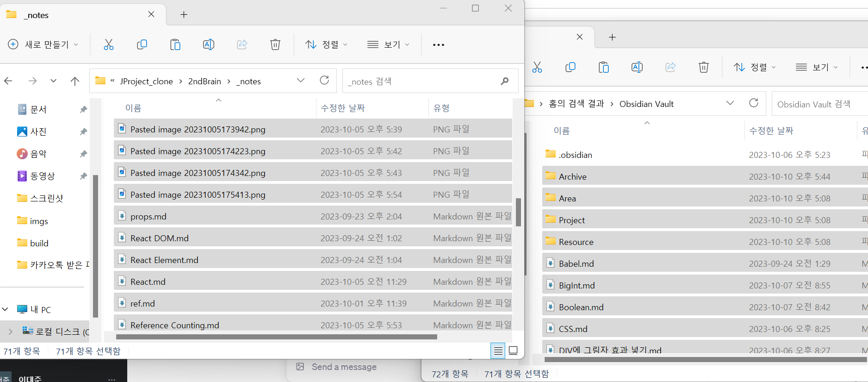This screenshot has height=382, width=868.
Task: Open 새로 만들기 dropdown in _notes window
Action: point(43,44)
